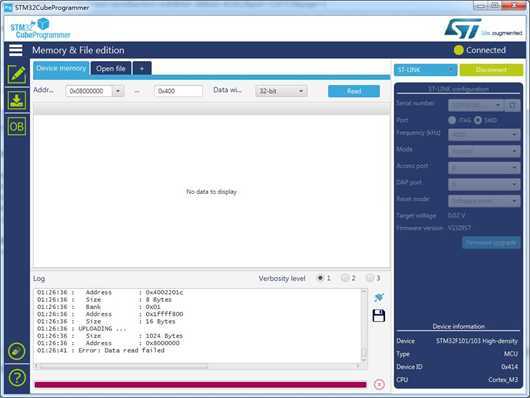This screenshot has width=530, height=398.
Task: Open the help question mark icon
Action: (x=17, y=378)
